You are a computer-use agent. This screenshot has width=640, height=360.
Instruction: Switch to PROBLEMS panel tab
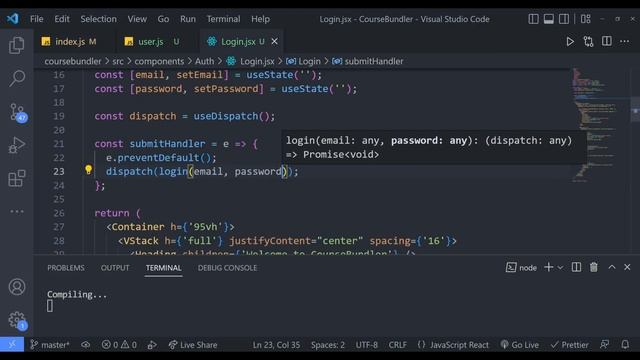(66, 268)
